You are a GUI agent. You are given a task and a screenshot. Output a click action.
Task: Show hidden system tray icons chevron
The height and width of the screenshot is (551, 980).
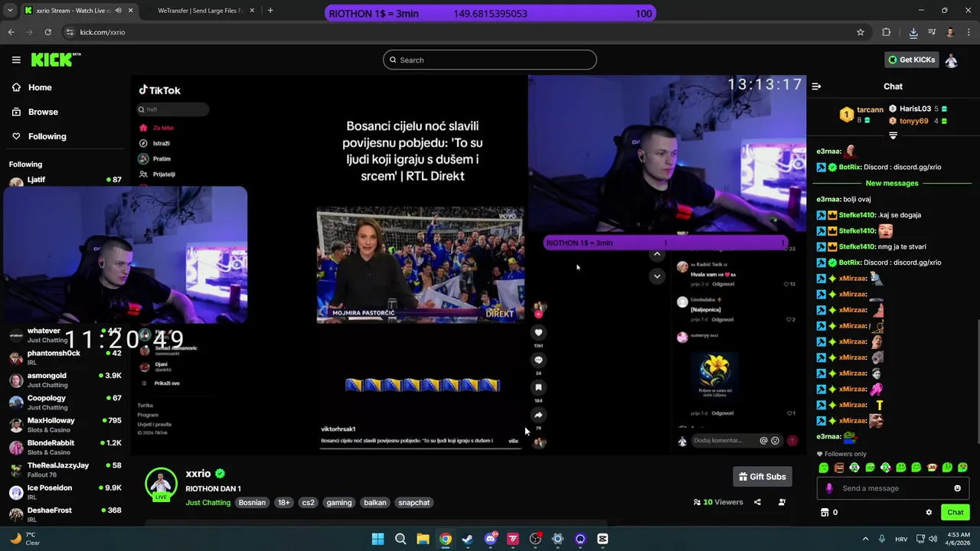coord(866,539)
